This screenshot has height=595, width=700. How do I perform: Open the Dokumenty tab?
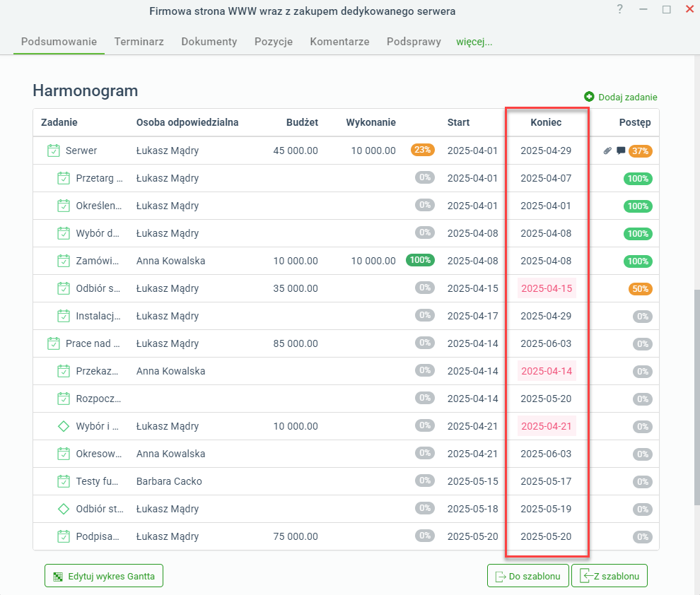coord(209,42)
